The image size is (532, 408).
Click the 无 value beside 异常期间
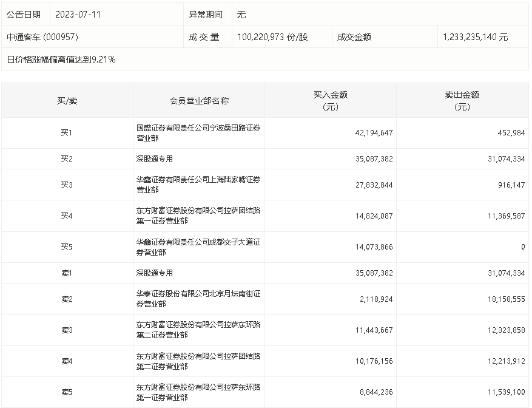(x=241, y=15)
